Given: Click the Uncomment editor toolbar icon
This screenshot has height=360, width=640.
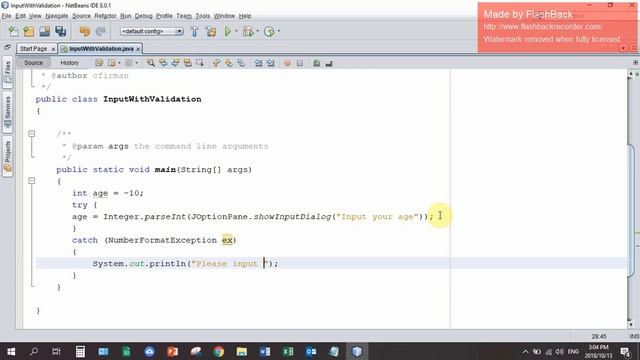Looking at the screenshot, I should pyautogui.click(x=329, y=63).
